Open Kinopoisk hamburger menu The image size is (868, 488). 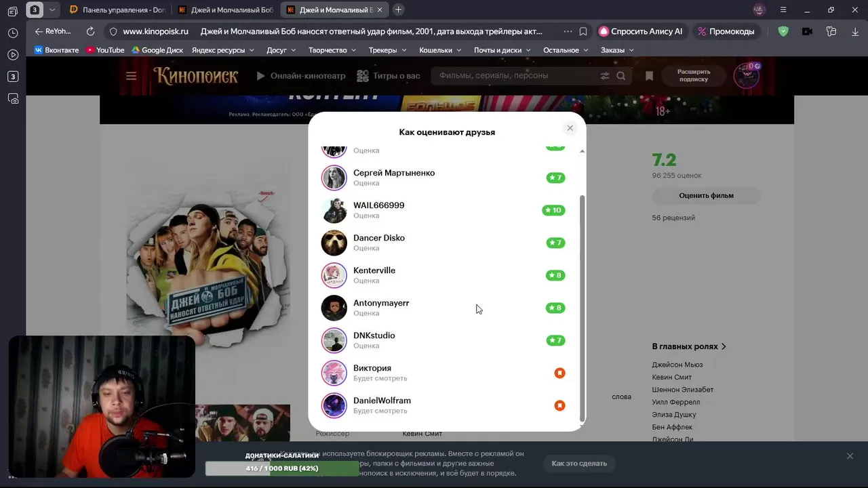132,76
